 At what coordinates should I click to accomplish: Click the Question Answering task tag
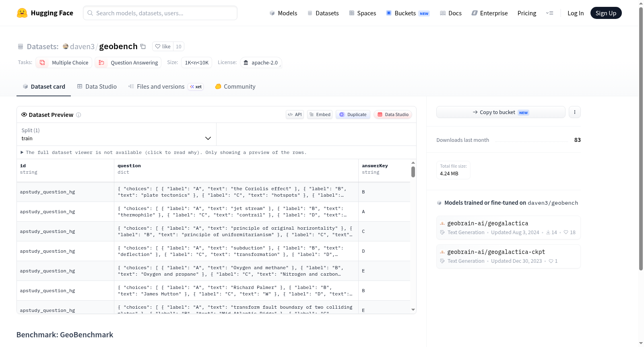coord(128,62)
